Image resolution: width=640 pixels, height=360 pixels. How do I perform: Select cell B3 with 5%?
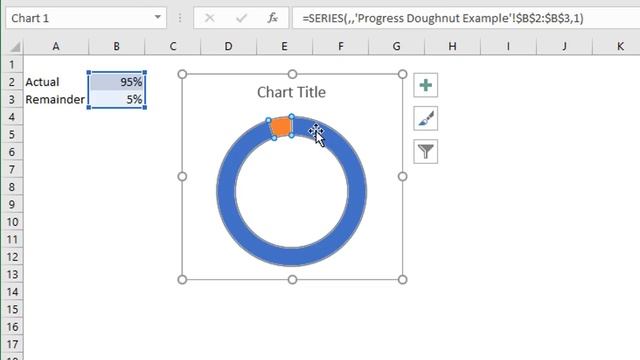117,100
